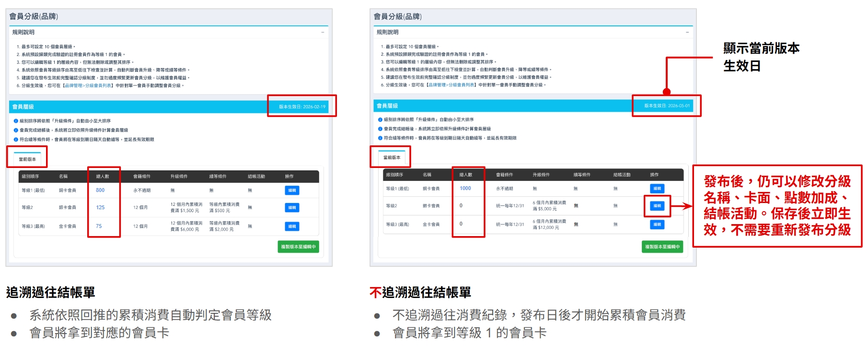Collapse 規則說明 in the 2026-05-01 version panel
This screenshot has height=358, width=868.
coord(687,32)
